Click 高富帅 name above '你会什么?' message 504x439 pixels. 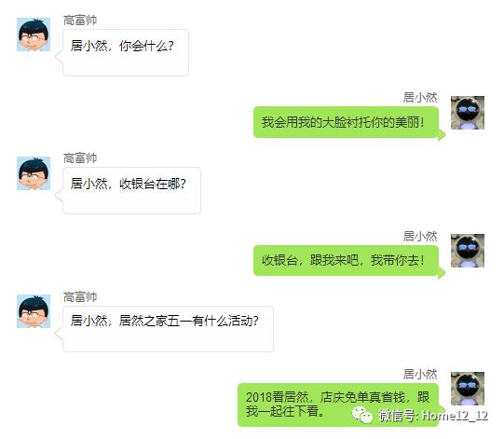(80, 21)
